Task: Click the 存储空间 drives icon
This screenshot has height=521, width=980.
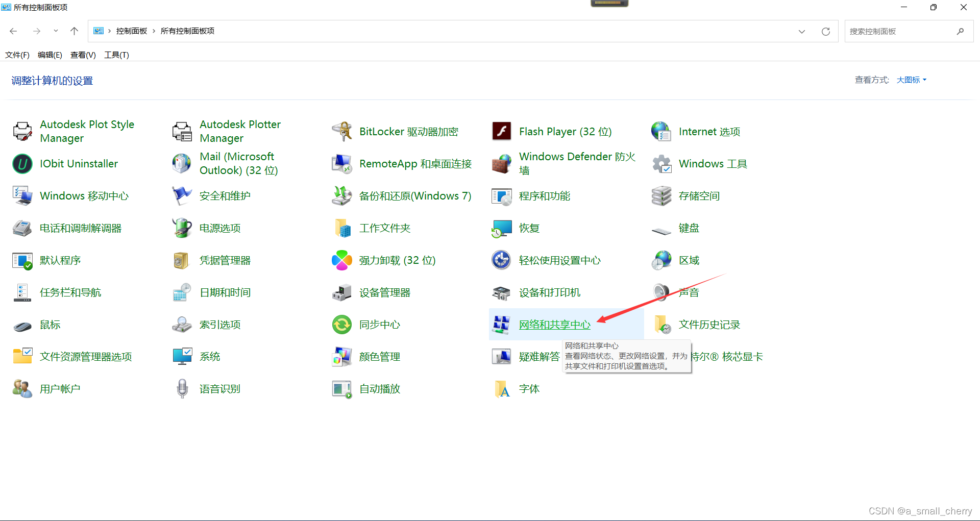Action: (661, 196)
